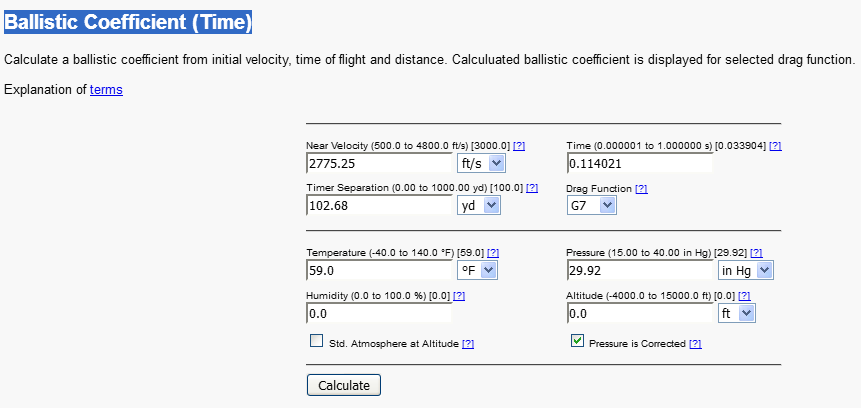Open help link for Humidity
Viewport: 861px width, 408px height.
pos(459,296)
